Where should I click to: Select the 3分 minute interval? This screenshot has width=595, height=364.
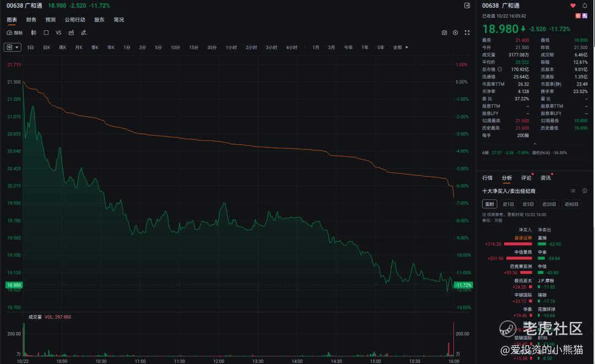142,47
